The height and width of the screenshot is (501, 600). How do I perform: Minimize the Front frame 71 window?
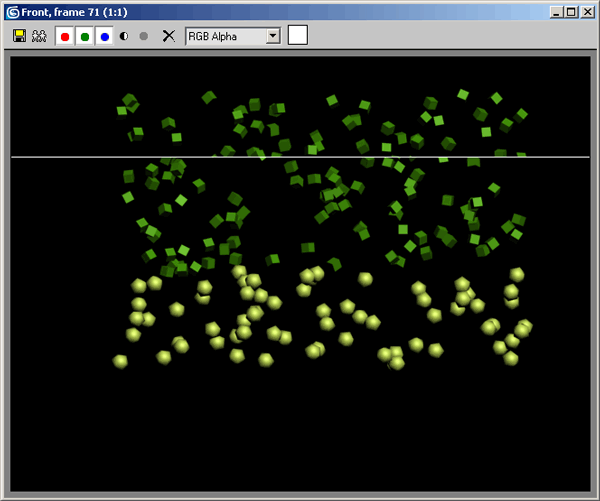click(556, 12)
